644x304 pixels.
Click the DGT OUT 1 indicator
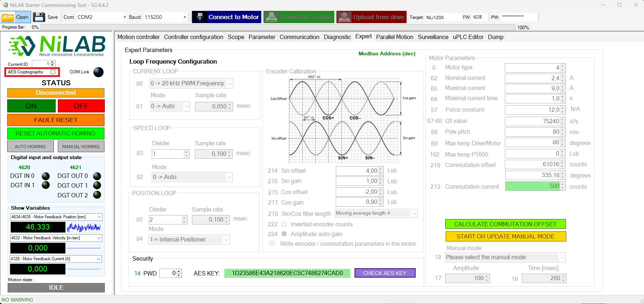(97, 185)
